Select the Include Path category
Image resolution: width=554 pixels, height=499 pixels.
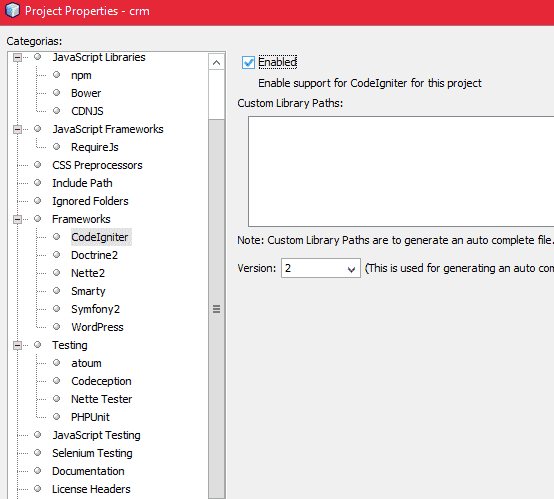coord(82,183)
